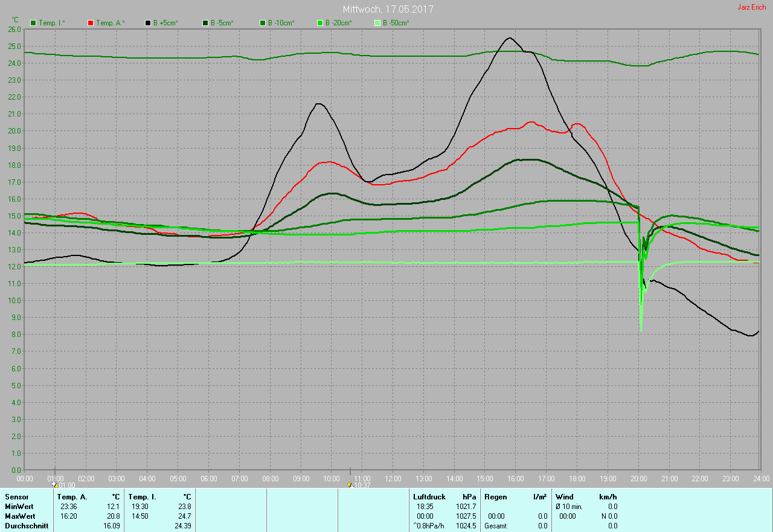Image resolution: width=773 pixels, height=532 pixels.
Task: Click the "Temp. I." column header
Action: click(x=143, y=497)
